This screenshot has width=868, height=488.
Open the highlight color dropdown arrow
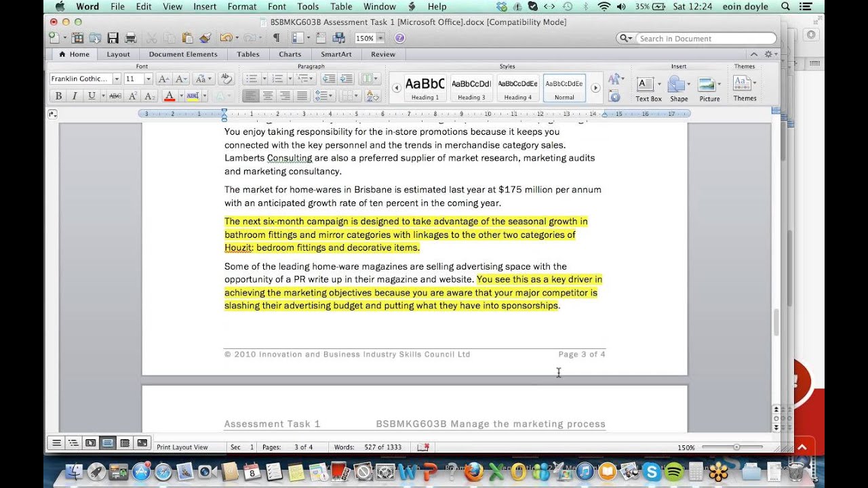[204, 96]
